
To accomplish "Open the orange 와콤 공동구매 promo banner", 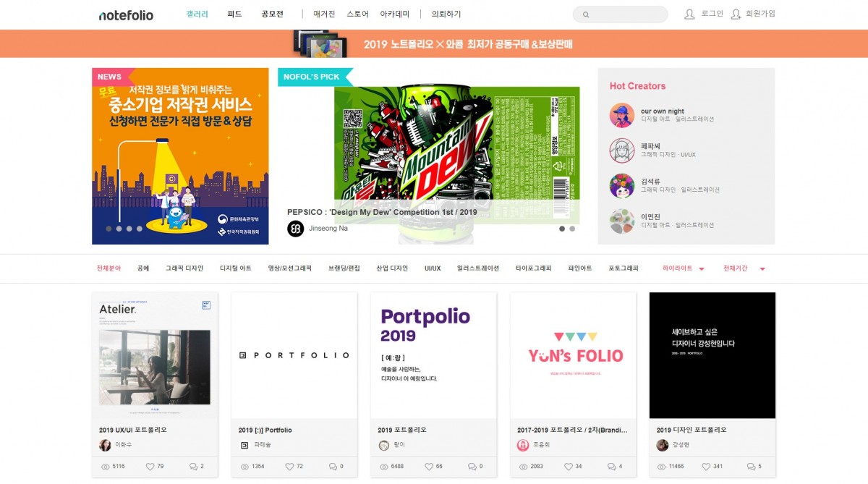I will [x=434, y=43].
